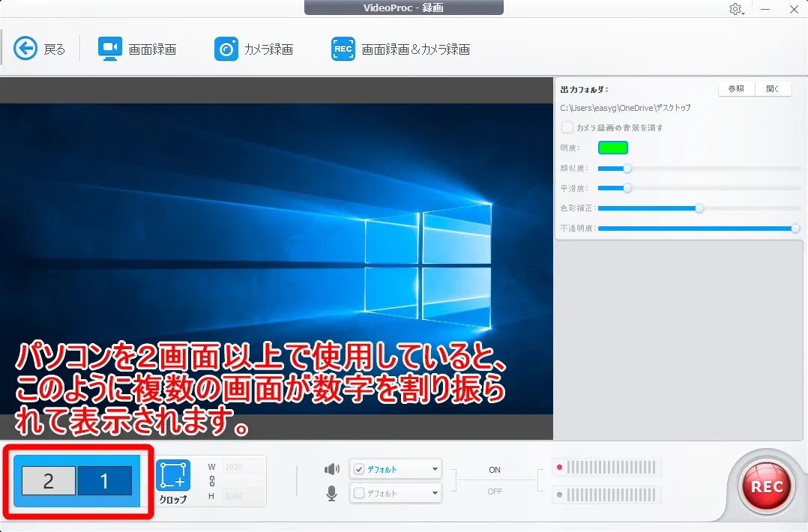Start recording with the red REC button
808x532 pixels.
coord(767,486)
